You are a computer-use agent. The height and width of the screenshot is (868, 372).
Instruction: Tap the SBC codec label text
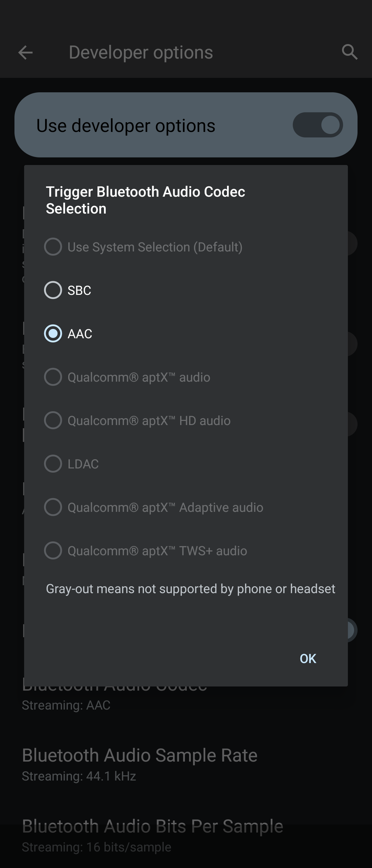click(x=80, y=290)
